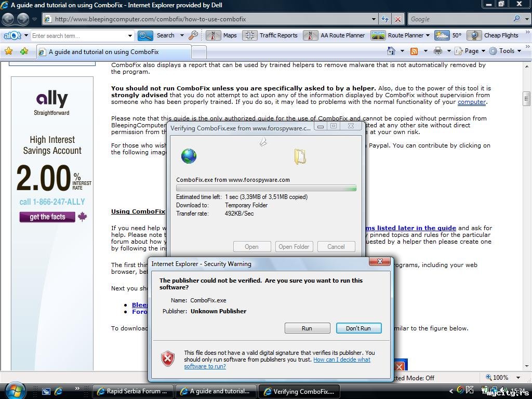Click the Add to Favorites star-plus icon

point(24,51)
